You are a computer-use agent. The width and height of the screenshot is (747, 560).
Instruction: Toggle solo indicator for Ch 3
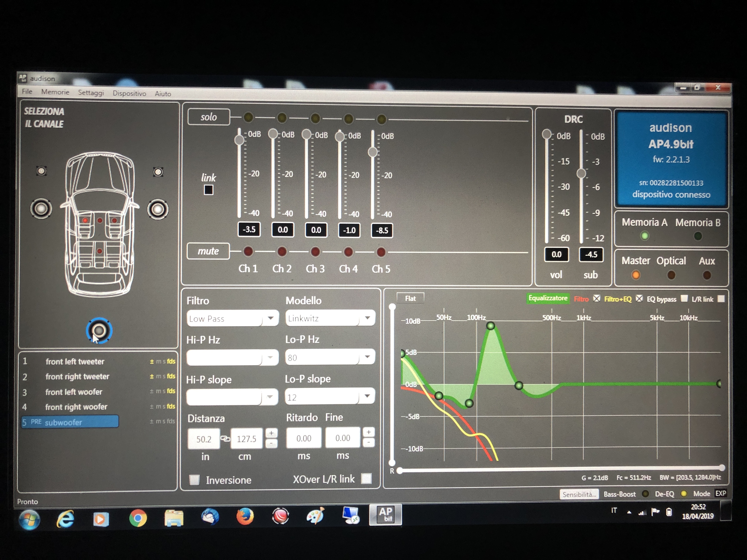[315, 119]
